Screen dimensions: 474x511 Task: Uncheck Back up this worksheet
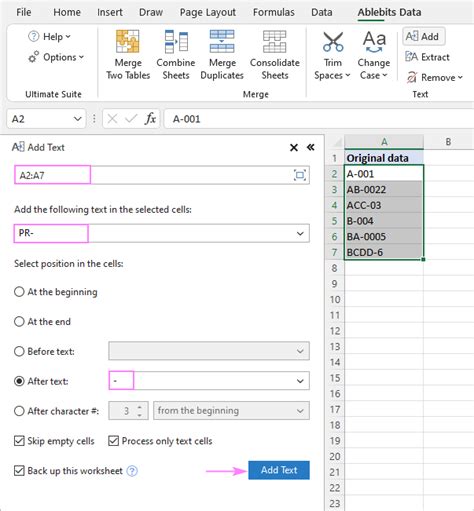pos(19,471)
